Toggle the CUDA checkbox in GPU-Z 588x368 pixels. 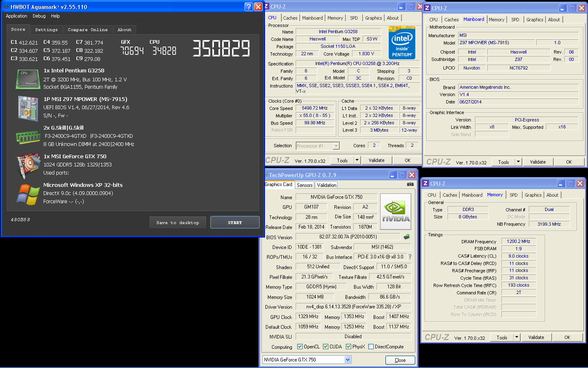(x=326, y=347)
